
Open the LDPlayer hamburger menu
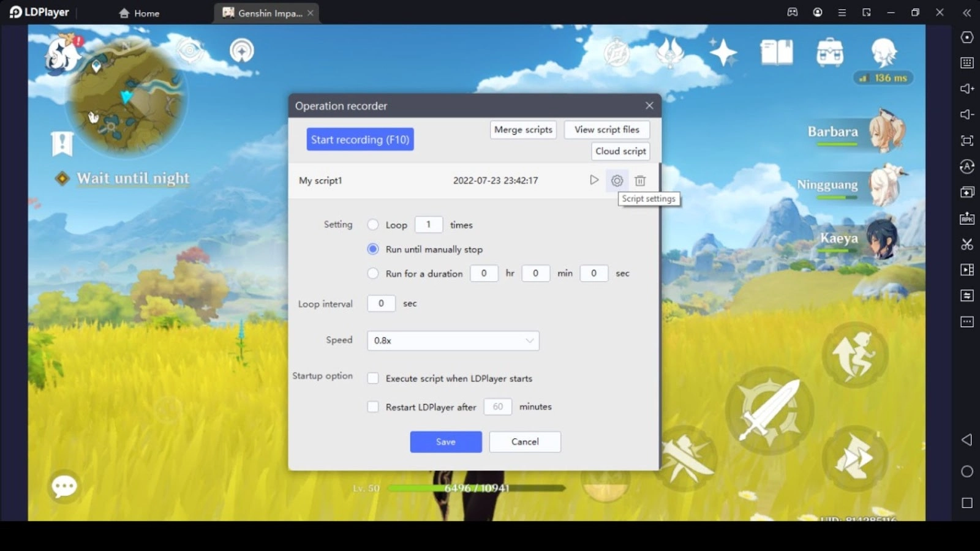click(842, 12)
